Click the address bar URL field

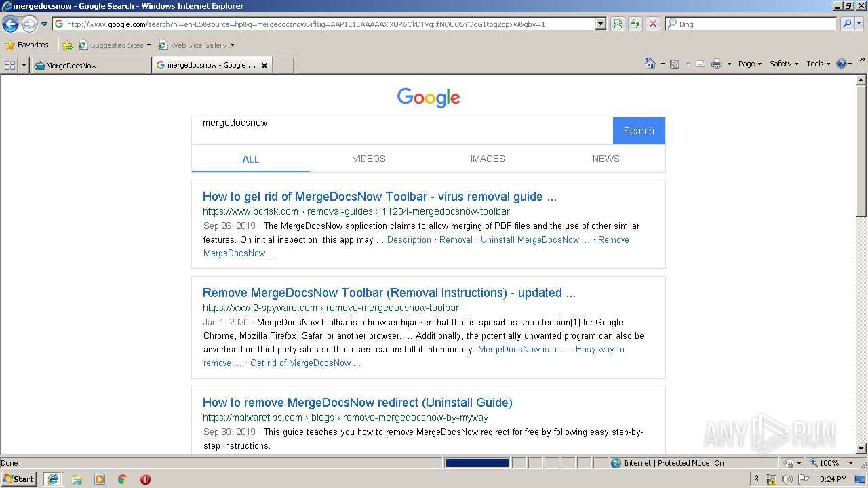[x=323, y=24]
